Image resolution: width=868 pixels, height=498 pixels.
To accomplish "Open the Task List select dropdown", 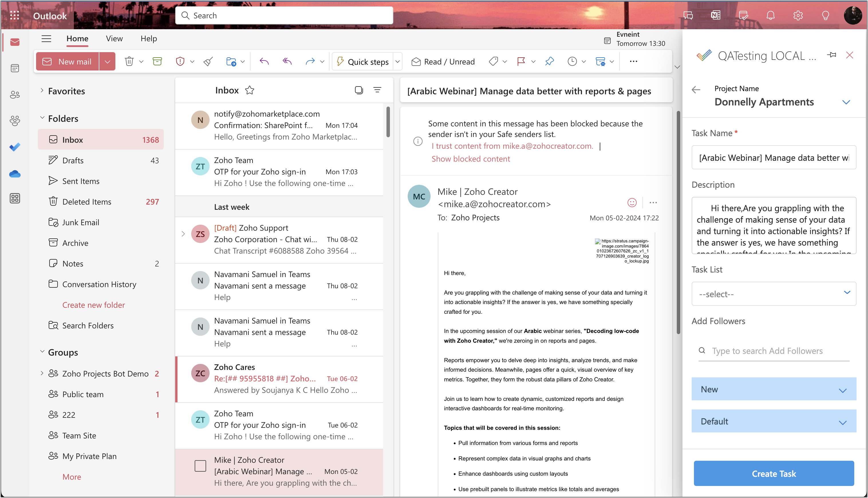I will 774,294.
